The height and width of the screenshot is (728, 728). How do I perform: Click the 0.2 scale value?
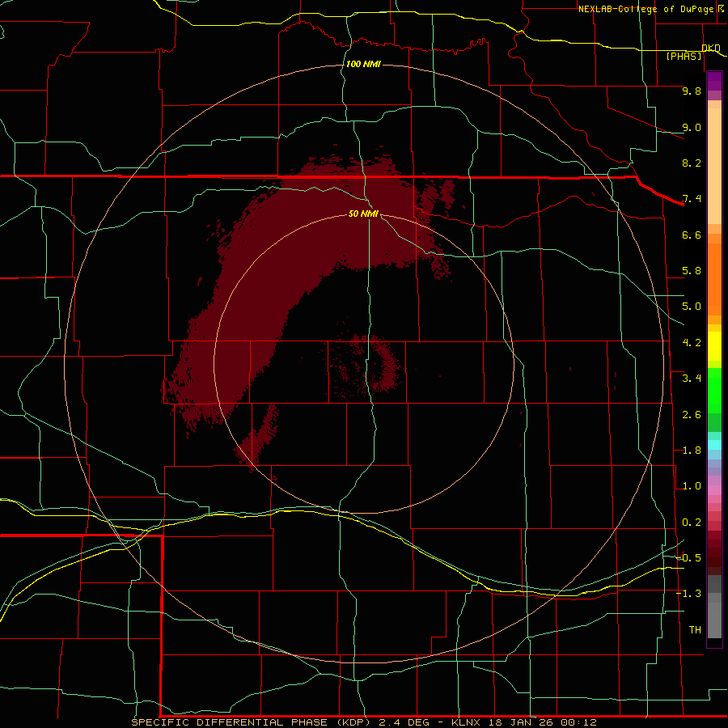tap(692, 523)
